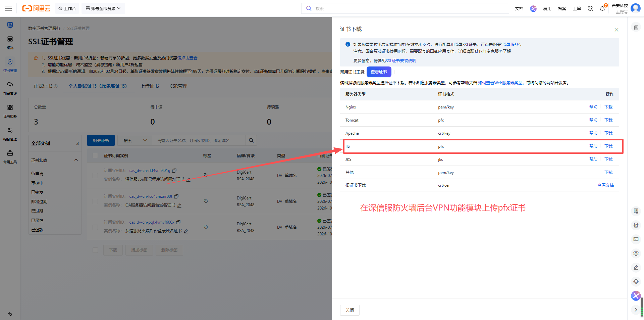Edit name of OA服务器访问后台域名证书
Screen dimensions: 644x320
coord(179,205)
